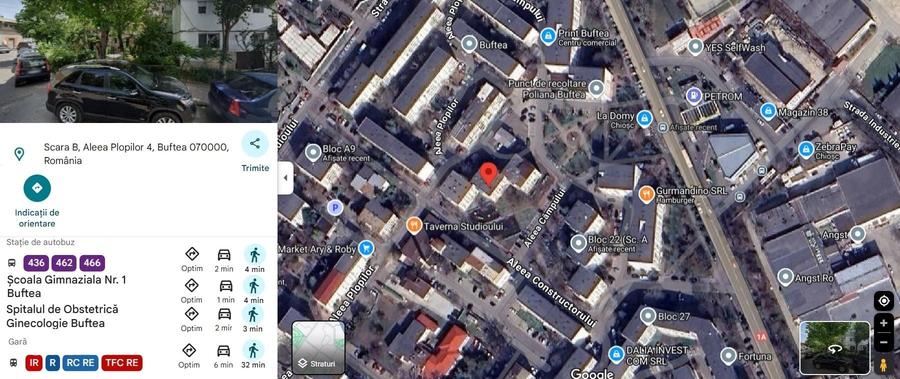Click the Market Ary & Roby cart marker

[366, 248]
